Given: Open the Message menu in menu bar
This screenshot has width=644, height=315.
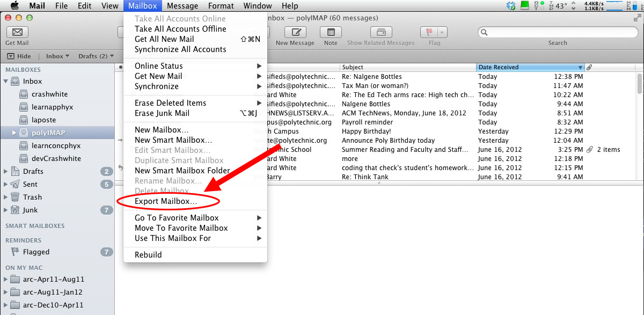Looking at the screenshot, I should (x=182, y=6).
